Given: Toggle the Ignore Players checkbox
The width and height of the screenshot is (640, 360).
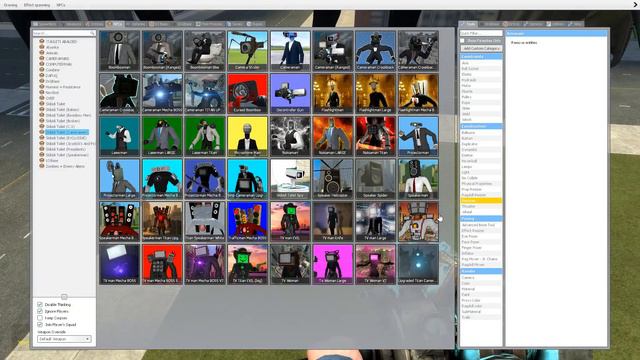Looking at the screenshot, I should click(40, 311).
